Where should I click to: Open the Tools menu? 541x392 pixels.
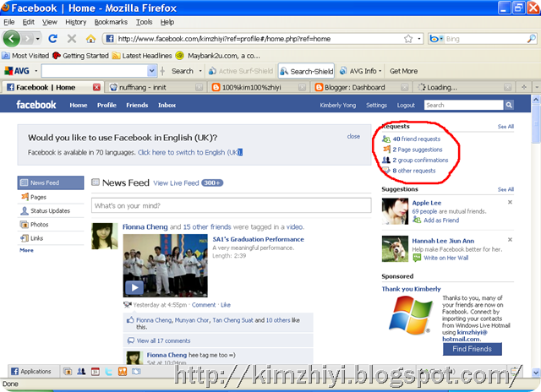[144, 22]
